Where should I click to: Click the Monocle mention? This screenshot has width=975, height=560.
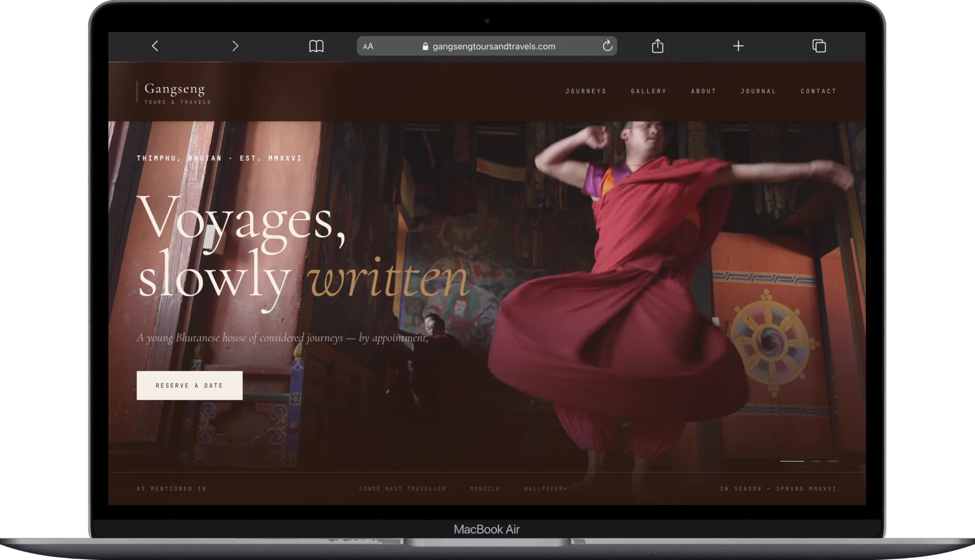pyautogui.click(x=485, y=488)
